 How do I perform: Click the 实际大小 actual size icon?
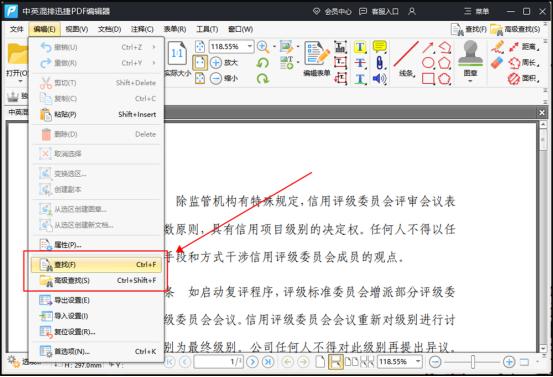pos(177,54)
